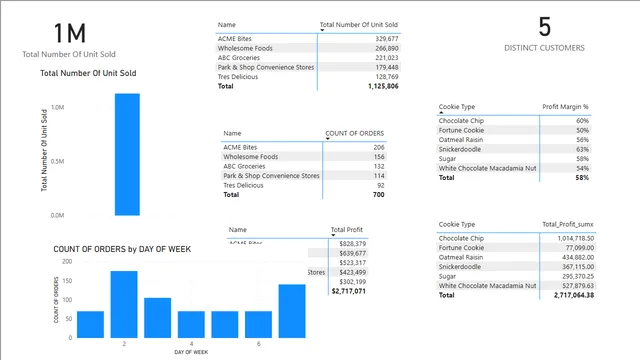Click the $639,677 profit value
The width and height of the screenshot is (640, 360).
(x=353, y=253)
